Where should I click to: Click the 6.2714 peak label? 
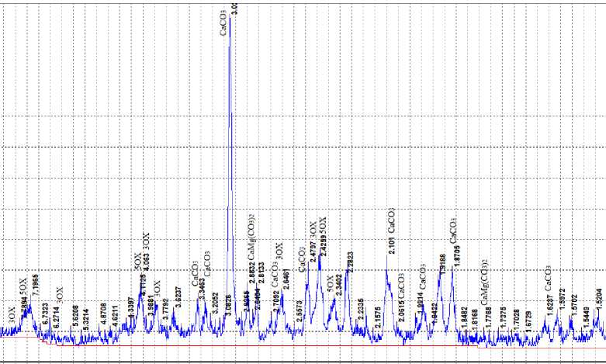tap(57, 317)
